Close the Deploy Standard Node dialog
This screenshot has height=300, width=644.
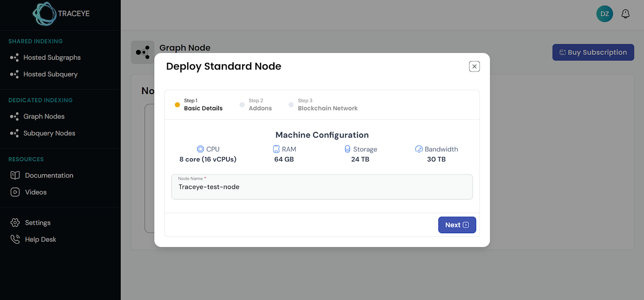pos(474,66)
